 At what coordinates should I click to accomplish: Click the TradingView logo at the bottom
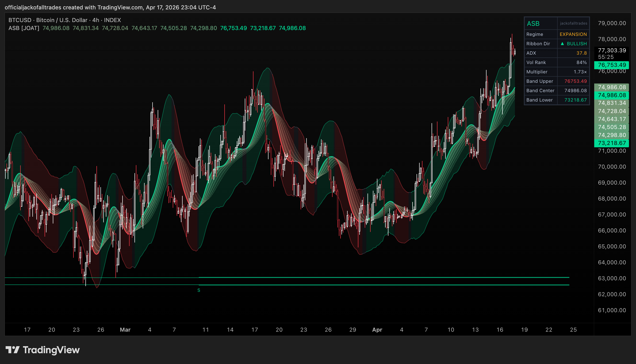[x=42, y=350]
